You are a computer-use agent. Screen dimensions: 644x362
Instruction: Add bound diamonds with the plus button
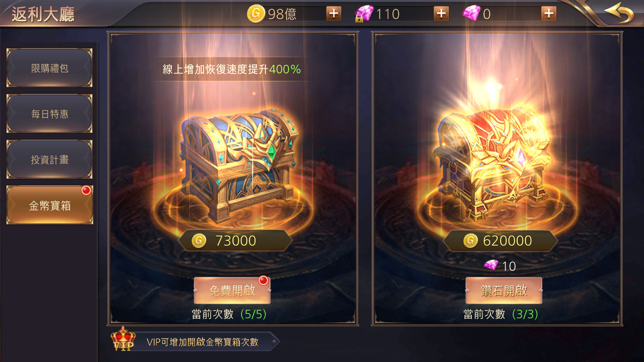pos(441,14)
